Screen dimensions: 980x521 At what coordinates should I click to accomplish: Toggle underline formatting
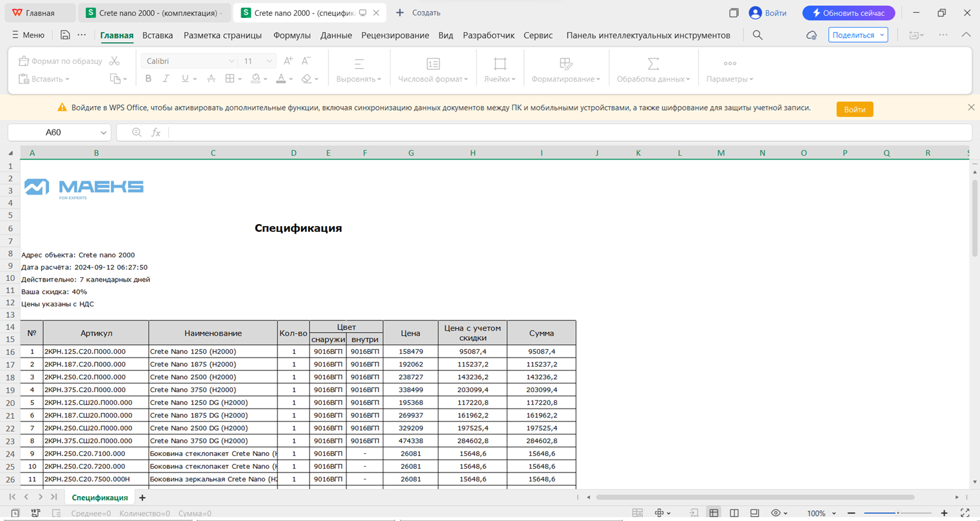(185, 79)
